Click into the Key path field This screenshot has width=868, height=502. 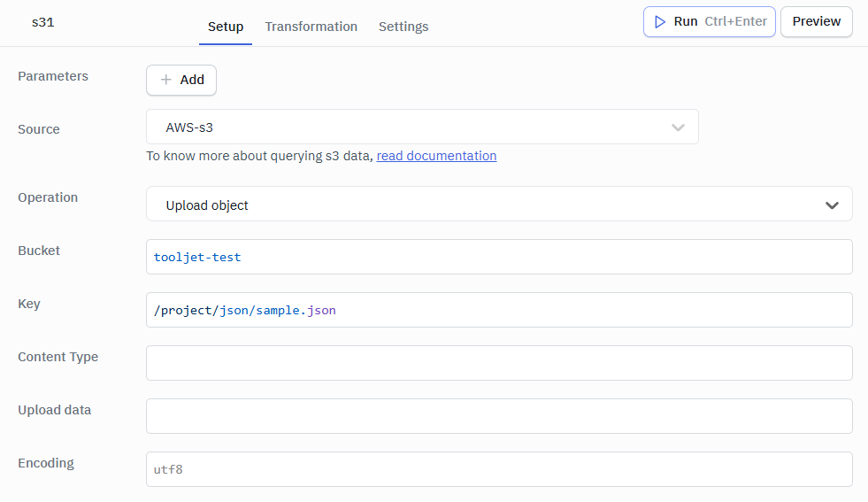click(x=499, y=310)
